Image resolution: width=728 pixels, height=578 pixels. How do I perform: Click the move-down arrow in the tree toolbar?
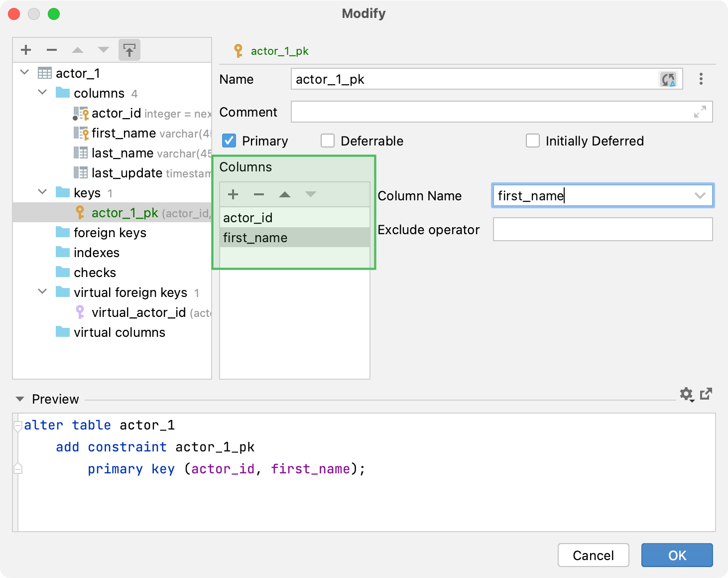click(x=104, y=49)
